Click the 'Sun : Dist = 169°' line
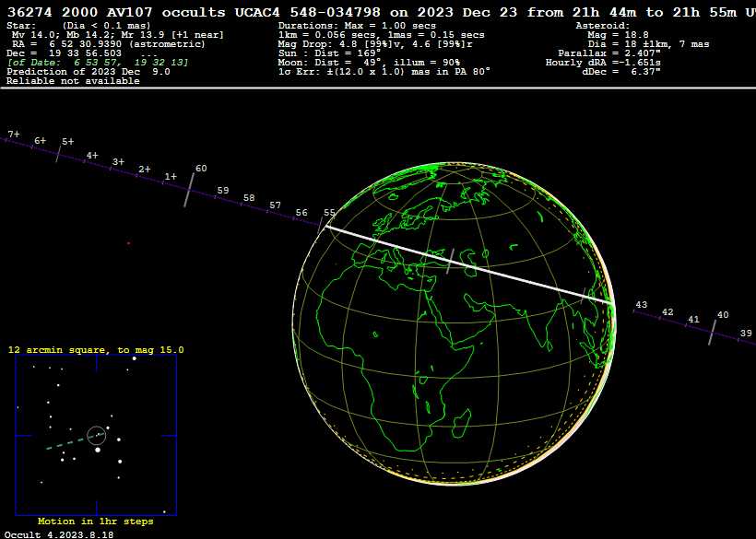756x539 pixels. [x=329, y=53]
